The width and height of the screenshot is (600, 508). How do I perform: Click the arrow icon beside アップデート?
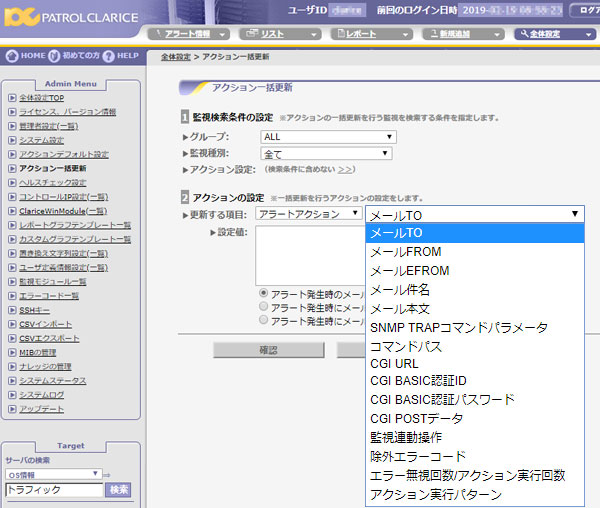(12, 409)
